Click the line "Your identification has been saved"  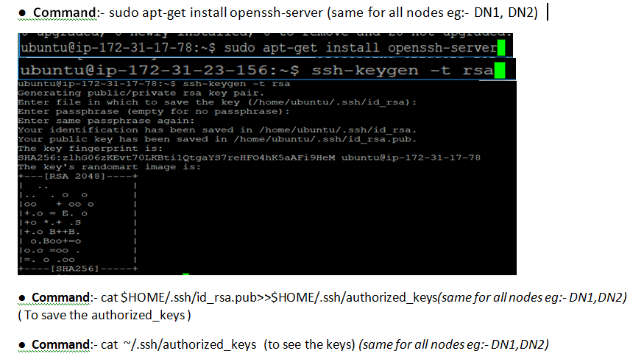pyautogui.click(x=217, y=130)
